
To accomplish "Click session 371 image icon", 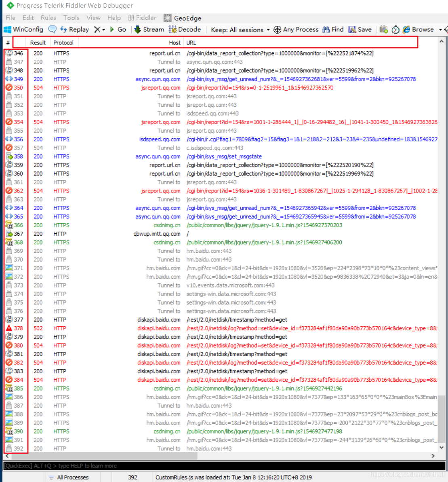I will (x=9, y=268).
